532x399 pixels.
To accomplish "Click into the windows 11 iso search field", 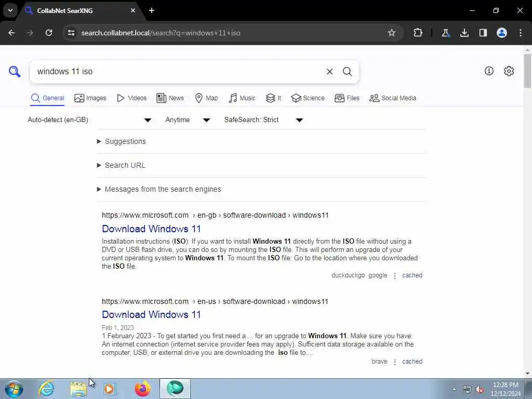I will pyautogui.click(x=177, y=72).
